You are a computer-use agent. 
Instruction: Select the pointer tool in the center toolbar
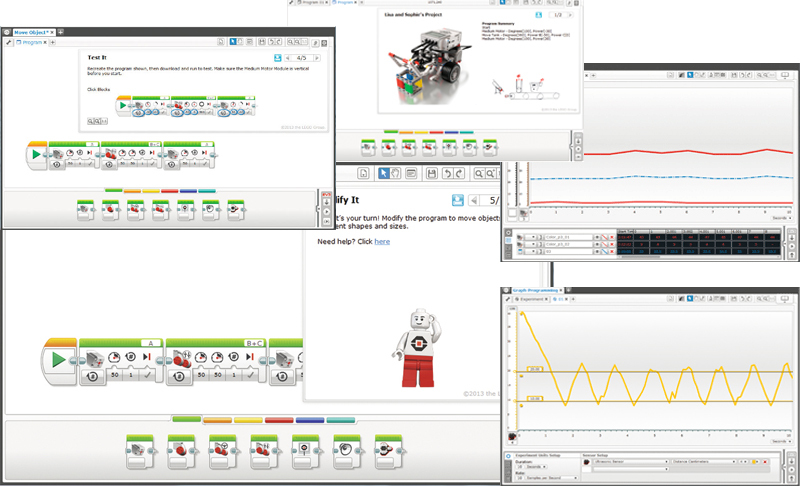point(384,173)
